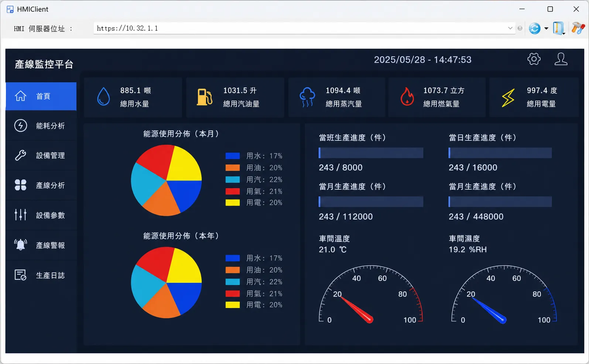Click the yellow lightning electricity icon
The height and width of the screenshot is (364, 589).
(x=508, y=97)
